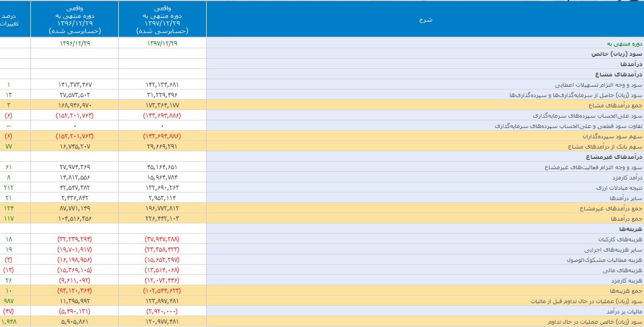This screenshot has width=644, height=327.
Task: Click the شرح column header
Action: click(425, 20)
